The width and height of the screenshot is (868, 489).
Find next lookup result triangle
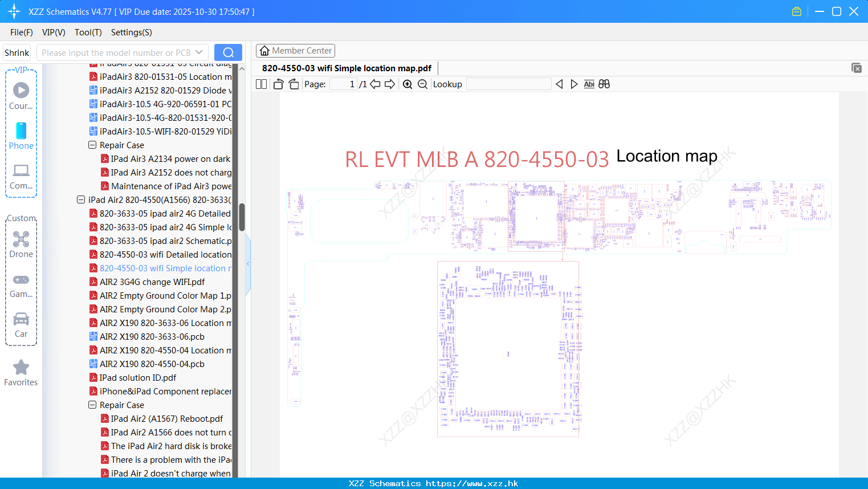coord(574,84)
